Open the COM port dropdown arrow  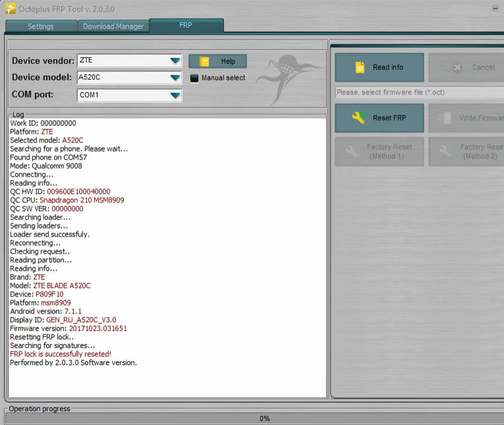[x=175, y=95]
